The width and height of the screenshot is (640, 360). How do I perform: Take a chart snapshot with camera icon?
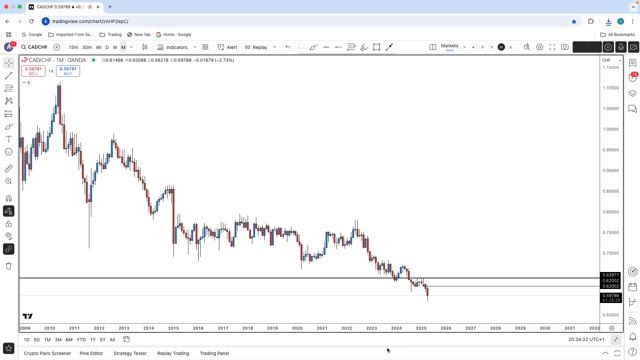[x=565, y=47]
